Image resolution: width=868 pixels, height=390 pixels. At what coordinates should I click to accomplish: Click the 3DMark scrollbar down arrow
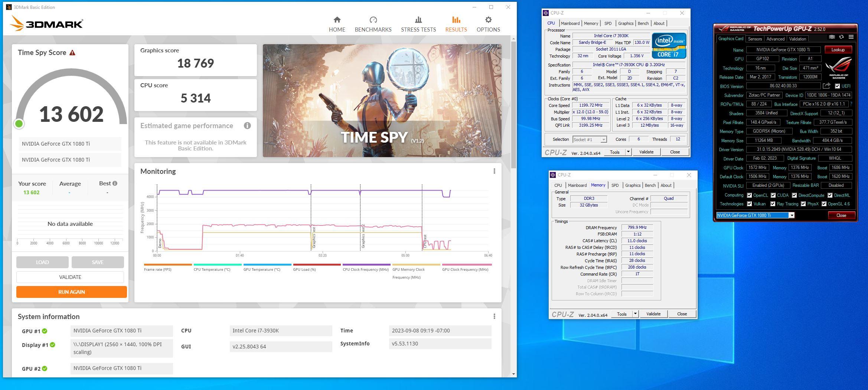click(x=513, y=374)
